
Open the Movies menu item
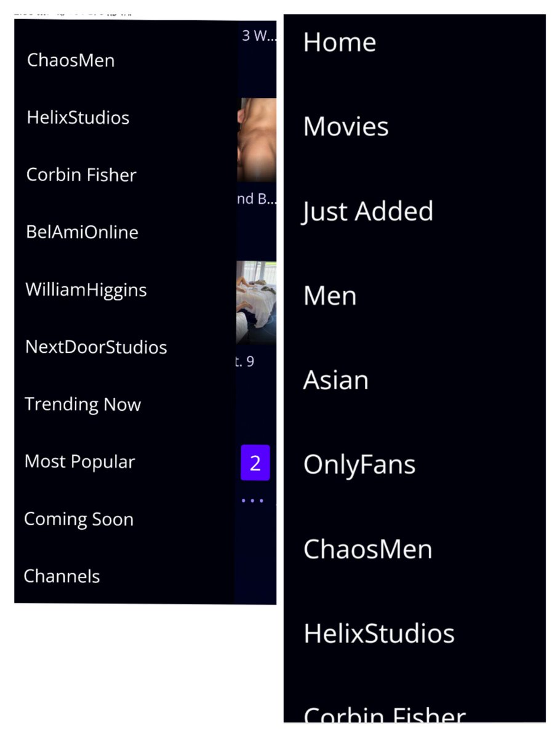click(346, 127)
